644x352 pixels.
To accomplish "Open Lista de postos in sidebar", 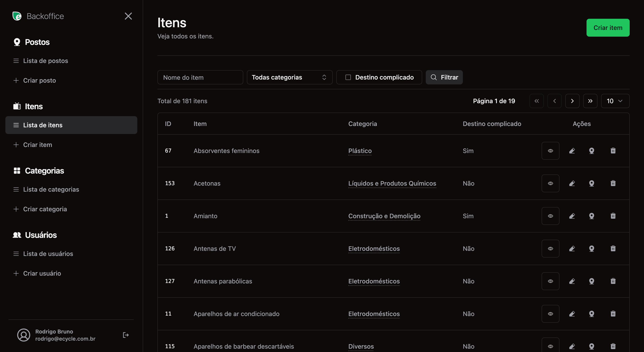I will (45, 61).
